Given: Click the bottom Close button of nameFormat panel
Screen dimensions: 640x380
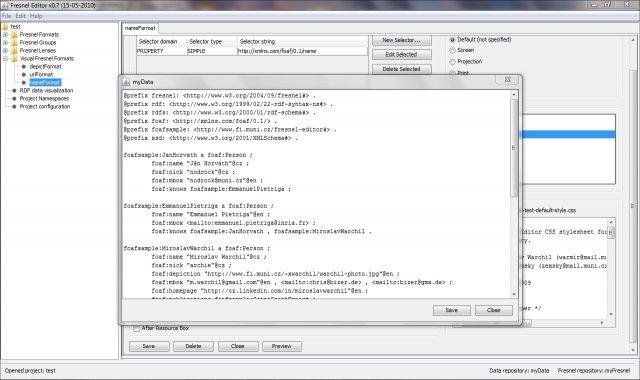Looking at the screenshot, I should [x=238, y=346].
